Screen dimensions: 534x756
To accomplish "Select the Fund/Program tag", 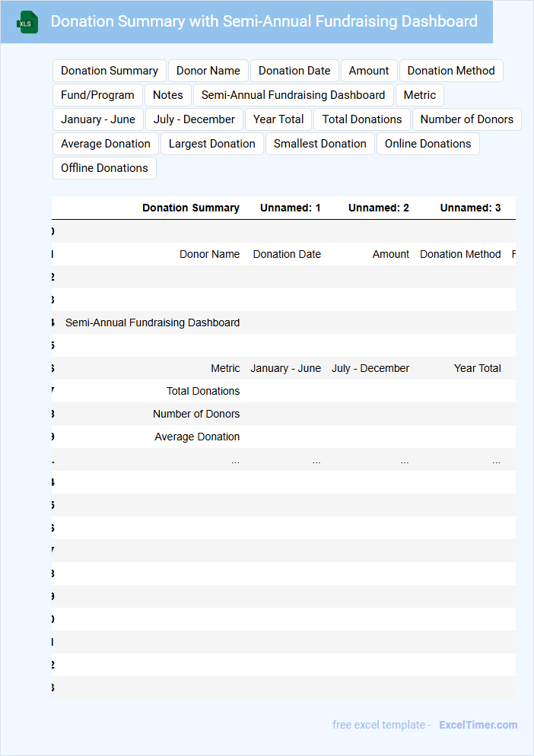I will pos(97,95).
